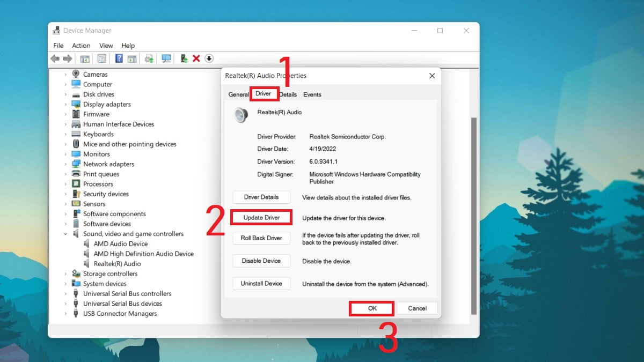The height and width of the screenshot is (362, 644).
Task: Switch to the General tab
Action: (x=239, y=94)
